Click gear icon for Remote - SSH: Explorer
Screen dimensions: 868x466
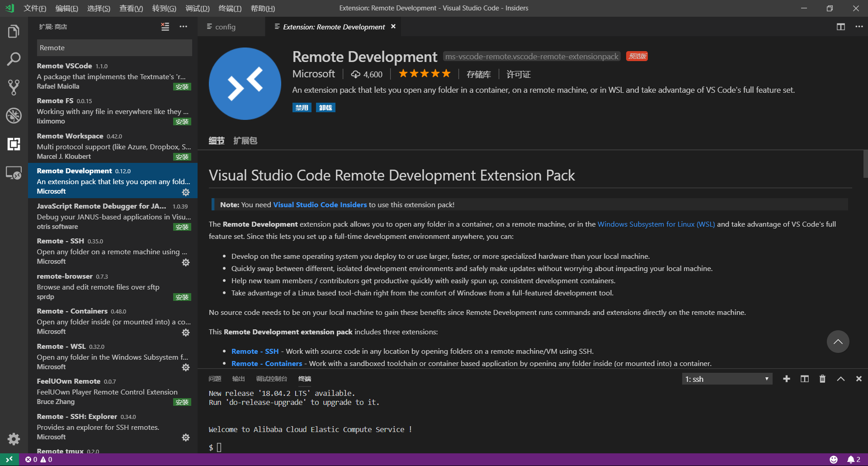(x=186, y=437)
